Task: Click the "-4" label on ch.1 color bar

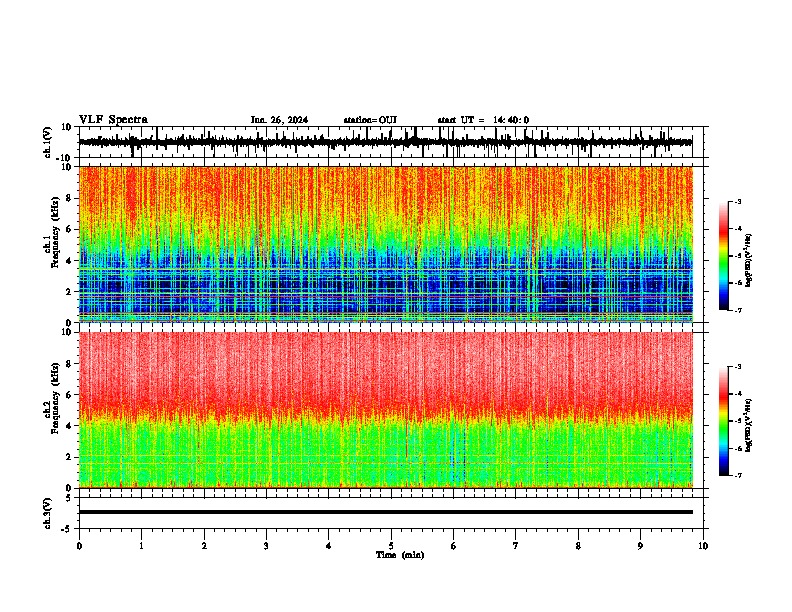Action: pos(737,229)
